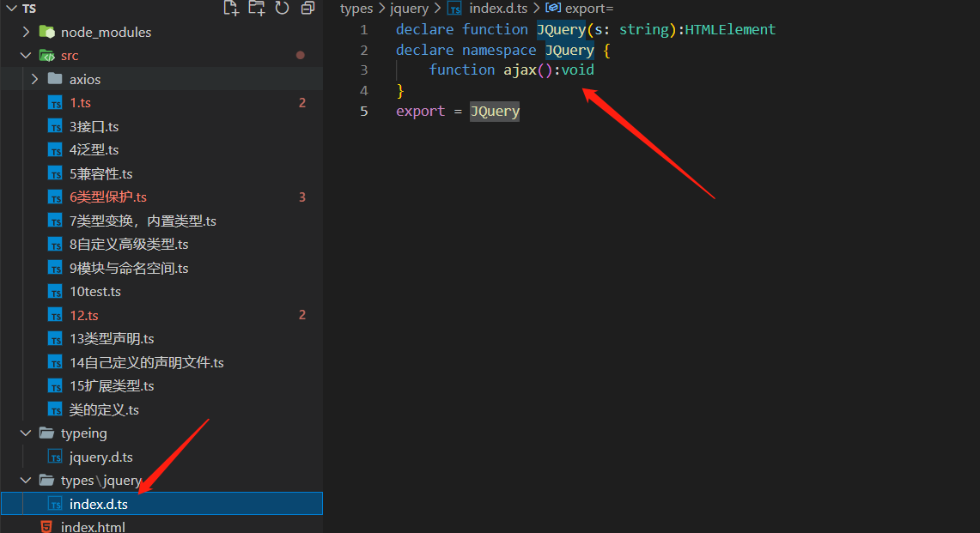This screenshot has width=980, height=533.
Task: Open the file 6类型保护.ts
Action: tap(108, 197)
